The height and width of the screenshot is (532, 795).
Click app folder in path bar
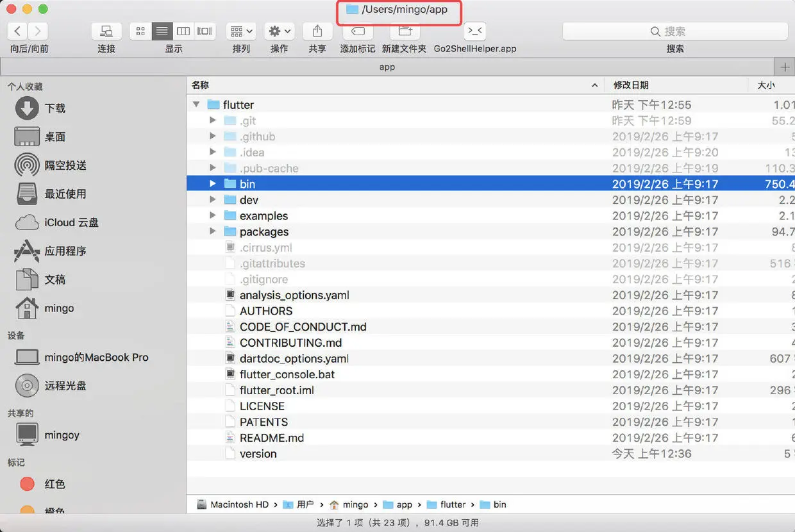[x=397, y=504]
